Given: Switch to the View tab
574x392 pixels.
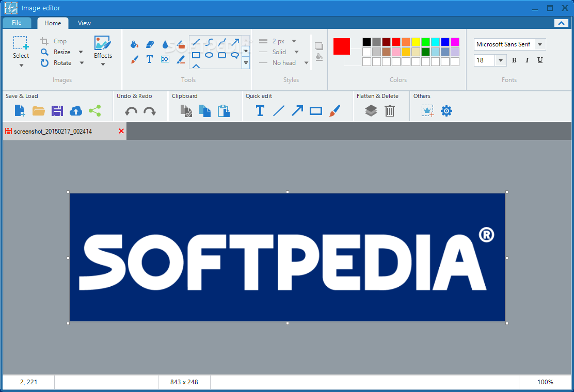Looking at the screenshot, I should (84, 23).
